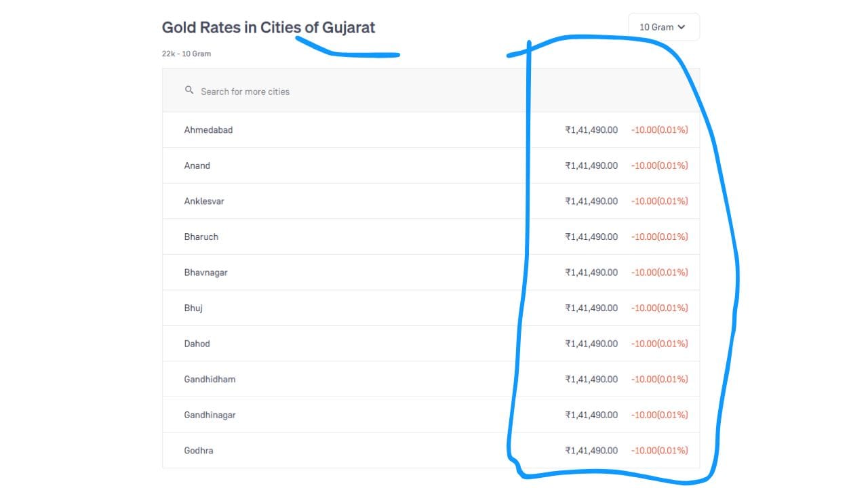
Task: Select Gandhinagar from the list
Action: point(431,415)
